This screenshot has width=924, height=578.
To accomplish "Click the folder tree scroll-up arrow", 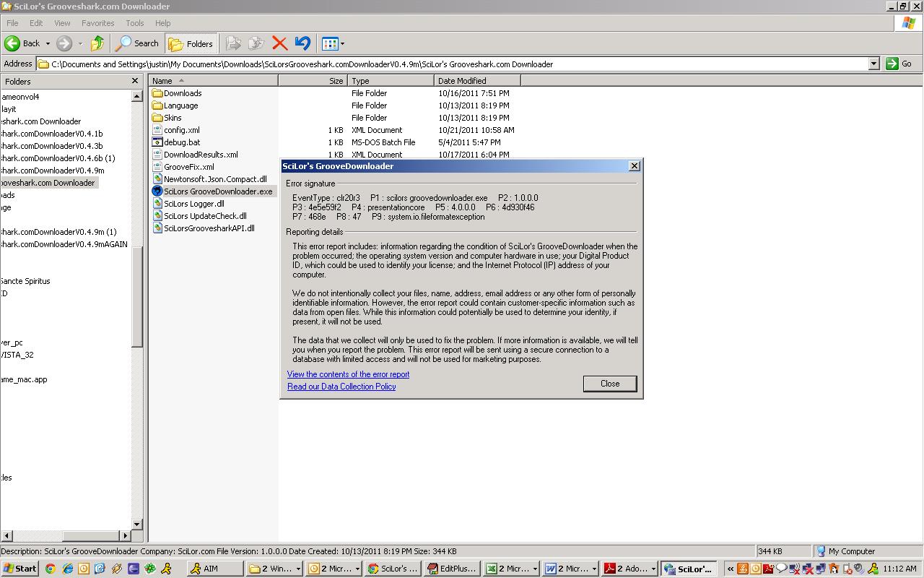I will coord(137,95).
